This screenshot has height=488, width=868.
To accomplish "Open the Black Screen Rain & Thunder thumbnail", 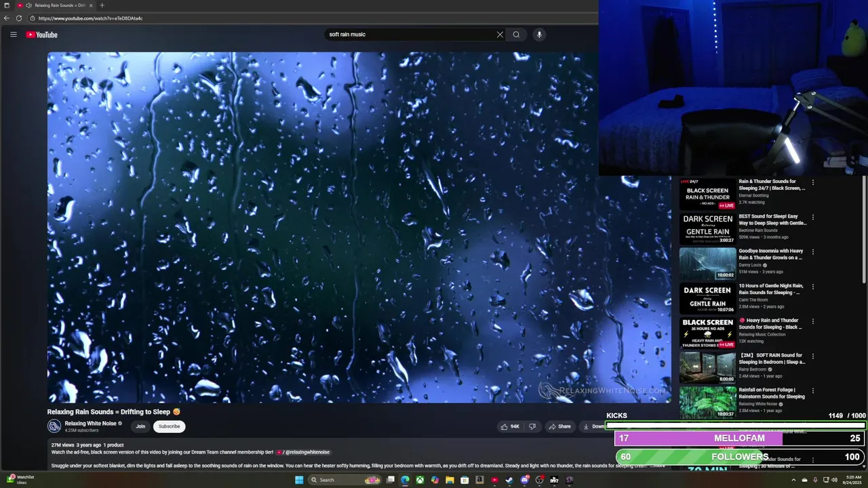I will (x=708, y=194).
